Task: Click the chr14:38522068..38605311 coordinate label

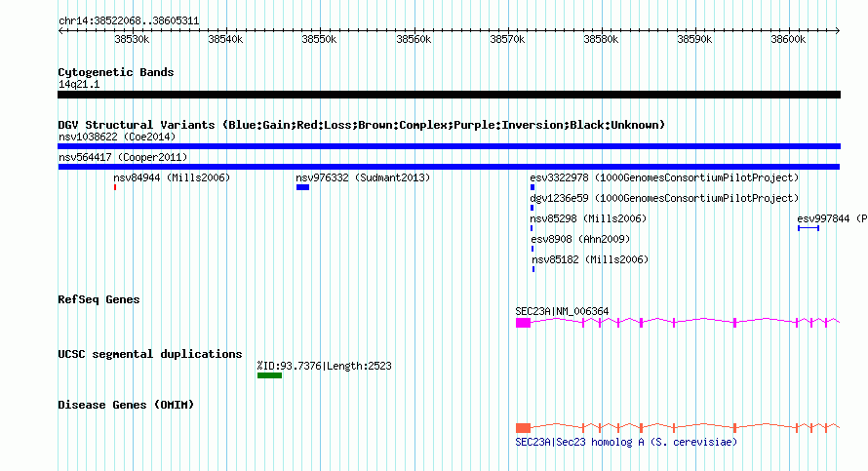Action: (x=129, y=21)
